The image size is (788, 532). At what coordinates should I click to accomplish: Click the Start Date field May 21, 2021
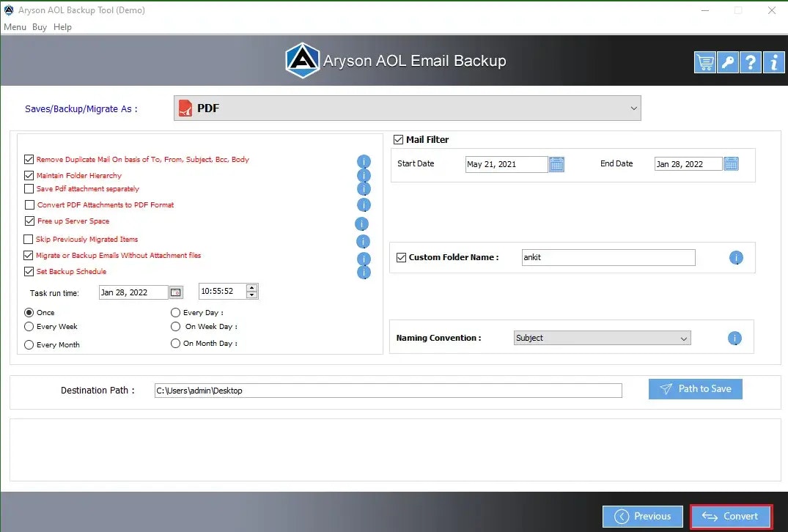[x=507, y=164]
